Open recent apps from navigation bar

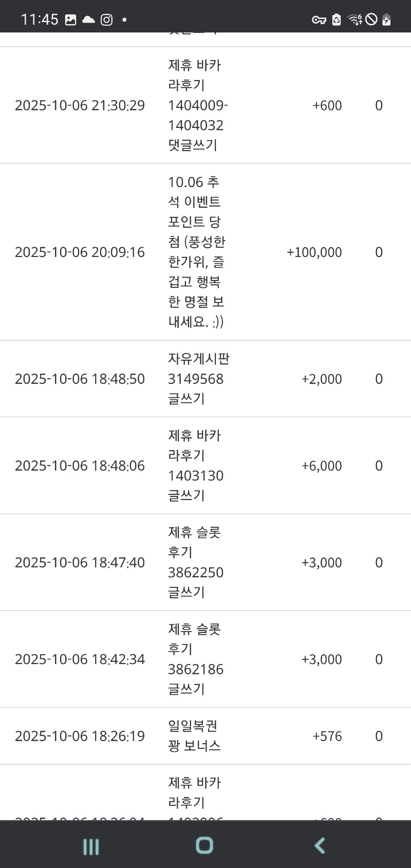click(91, 846)
